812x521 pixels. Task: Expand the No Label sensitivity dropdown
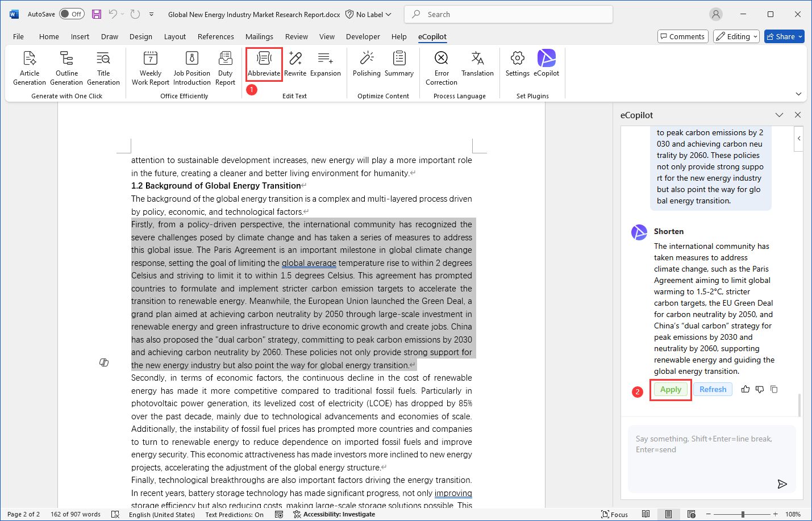pyautogui.click(x=369, y=14)
